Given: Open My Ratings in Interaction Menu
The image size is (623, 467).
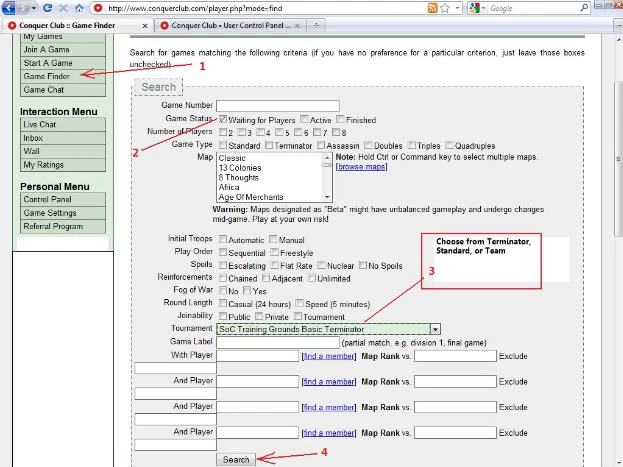Looking at the screenshot, I should pos(63,165).
